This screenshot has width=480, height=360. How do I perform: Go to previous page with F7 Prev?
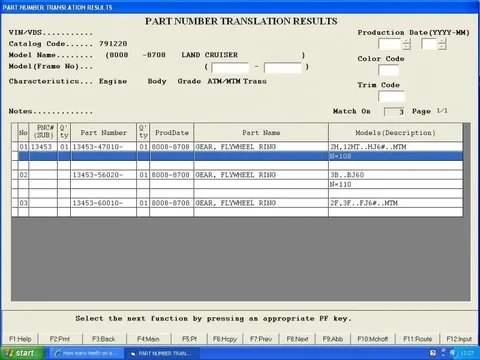pyautogui.click(x=261, y=339)
